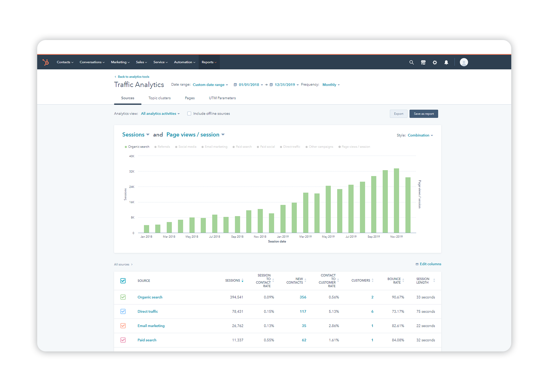
Task: Follow the Back to analytics tools link
Action: (x=133, y=77)
